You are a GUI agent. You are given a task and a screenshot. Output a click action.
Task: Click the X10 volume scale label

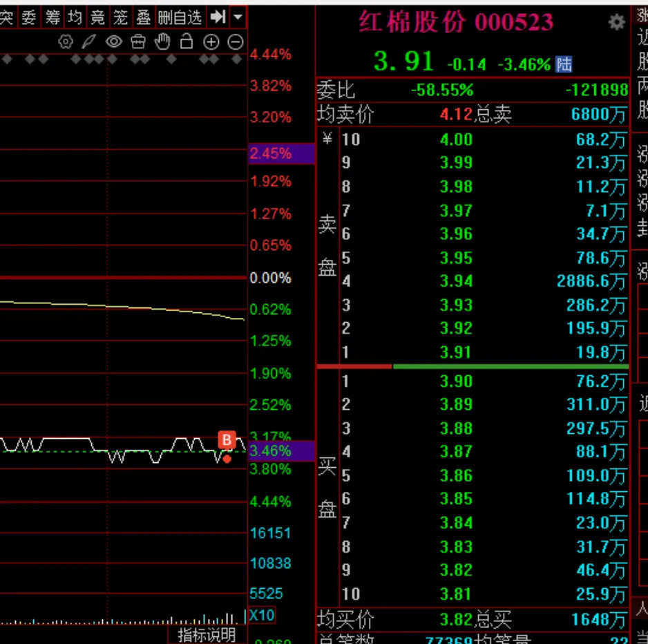262,615
